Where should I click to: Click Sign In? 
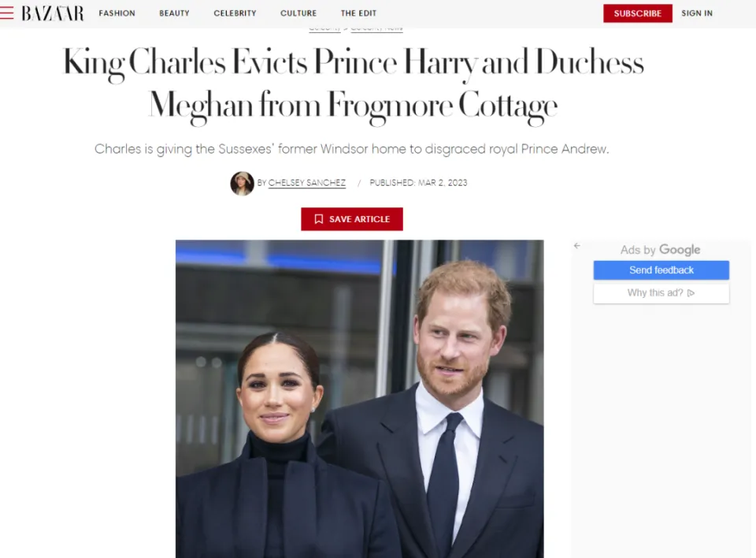[x=697, y=13]
